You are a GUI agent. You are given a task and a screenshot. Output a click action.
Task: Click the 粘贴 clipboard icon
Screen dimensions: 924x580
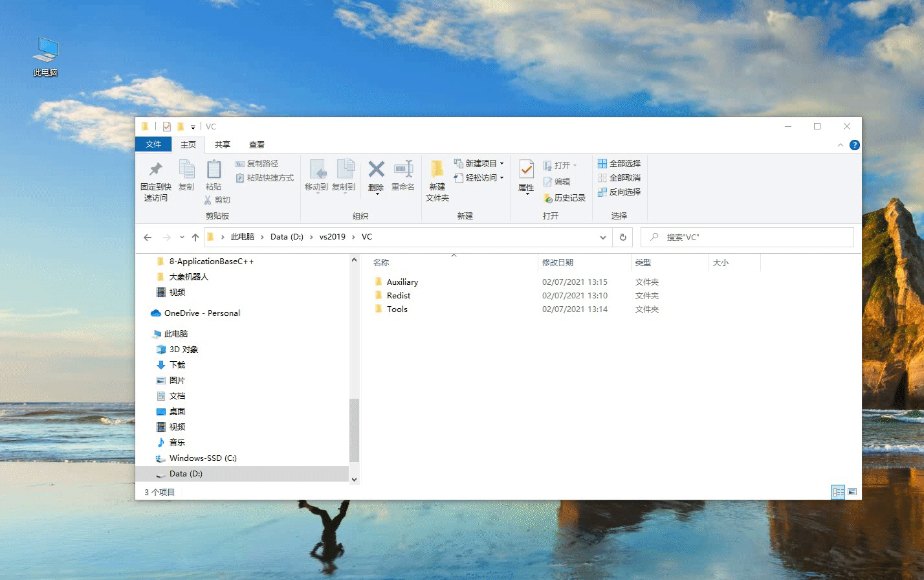(x=214, y=170)
